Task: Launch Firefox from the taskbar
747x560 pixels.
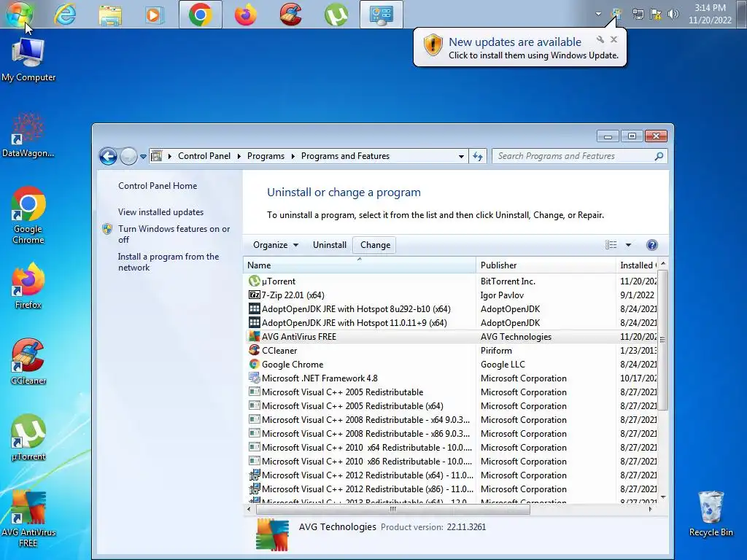Action: point(245,15)
